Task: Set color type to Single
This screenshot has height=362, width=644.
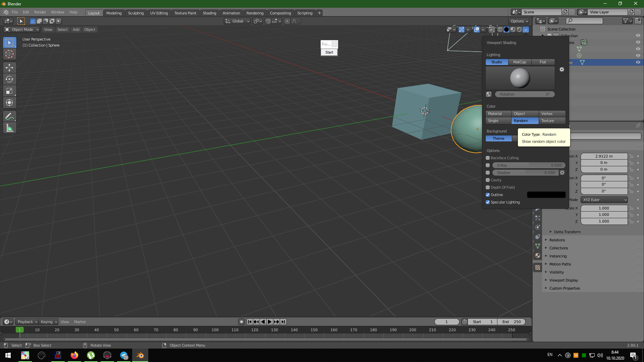Action: [498, 121]
